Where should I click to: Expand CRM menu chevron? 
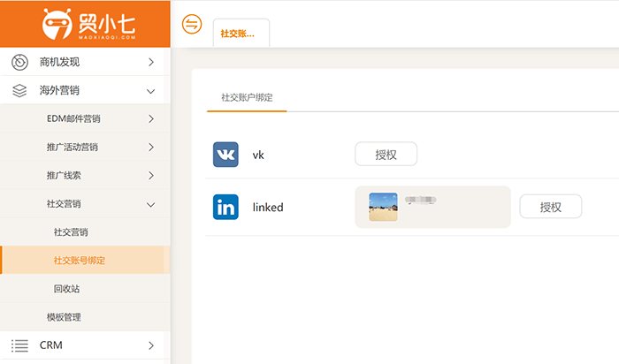tap(151, 345)
